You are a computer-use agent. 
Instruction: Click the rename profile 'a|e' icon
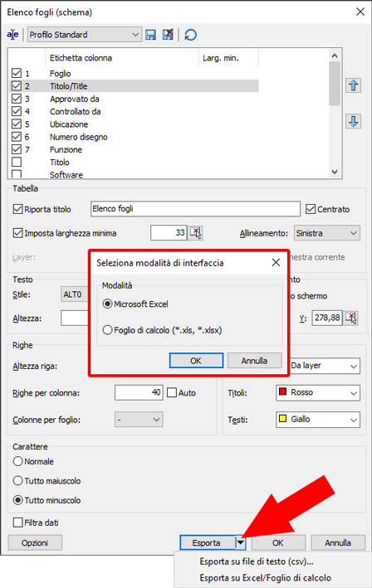click(12, 35)
